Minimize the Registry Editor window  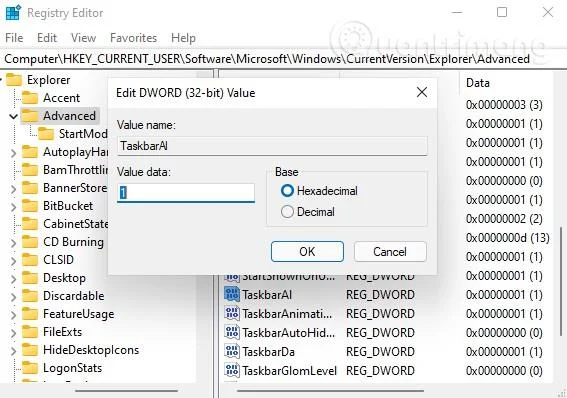point(457,12)
